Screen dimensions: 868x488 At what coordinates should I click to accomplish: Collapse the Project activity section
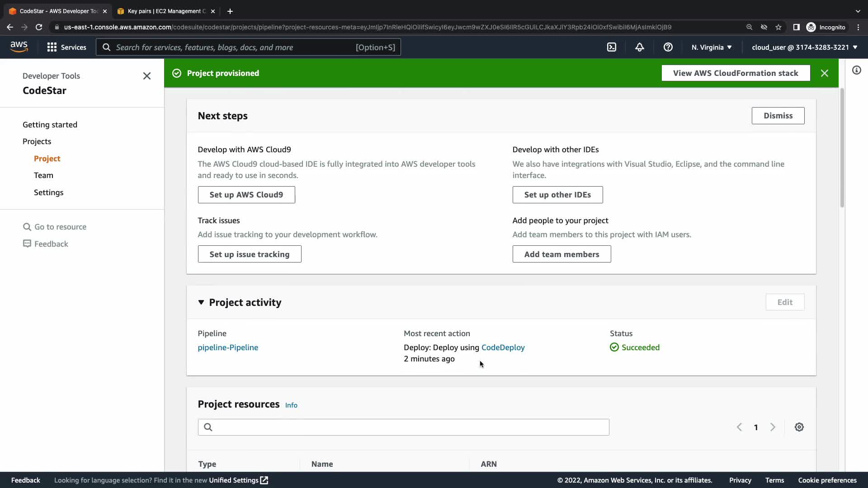(201, 302)
